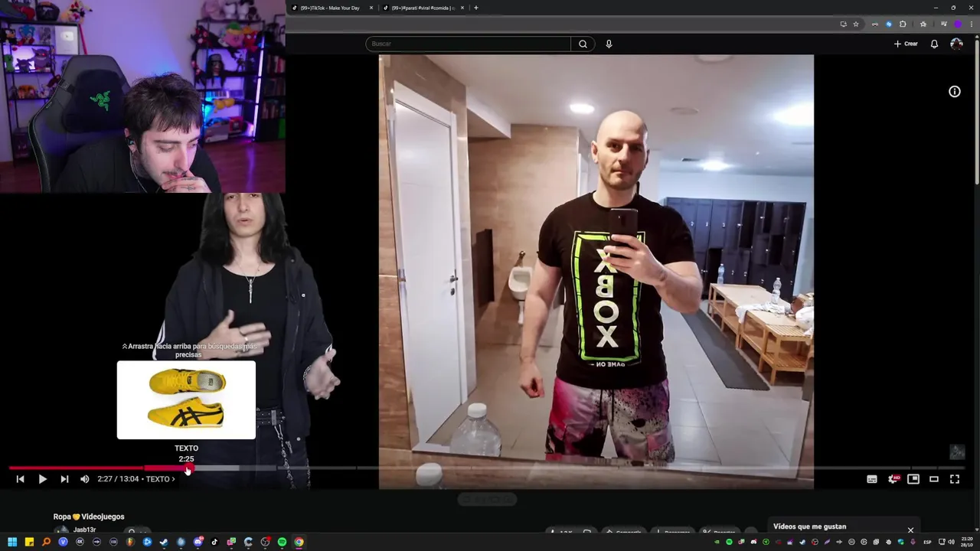Open OBS Studio from taskbar

click(x=265, y=542)
